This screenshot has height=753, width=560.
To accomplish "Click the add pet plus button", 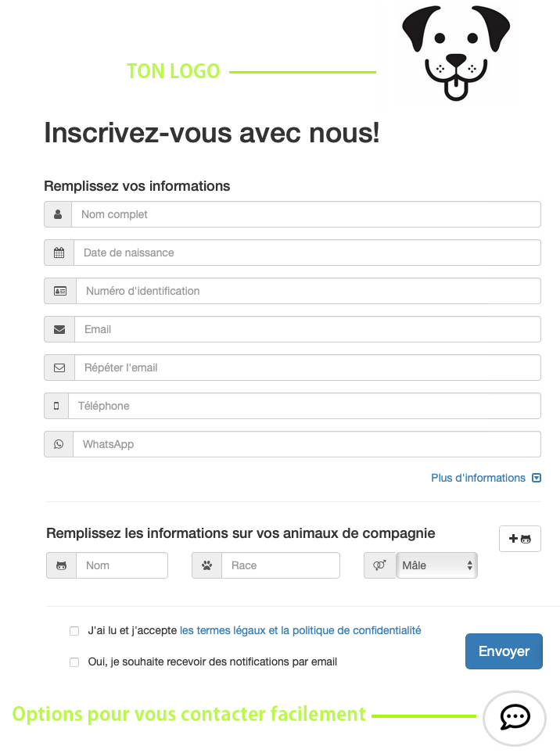I will (520, 539).
